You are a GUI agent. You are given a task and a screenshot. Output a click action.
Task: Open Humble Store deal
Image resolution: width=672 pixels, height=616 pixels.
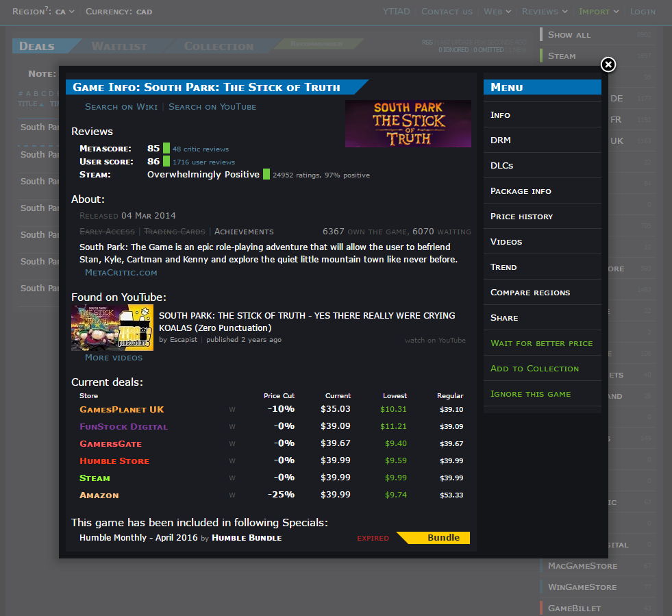114,461
